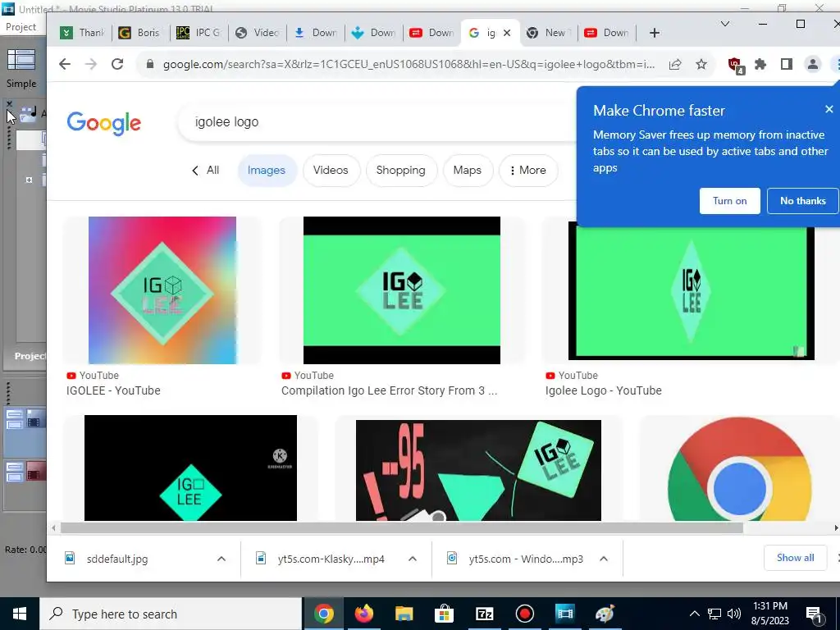Screen dimensions: 840x630
Task: Click the Type here to search box
Action: 171,614
